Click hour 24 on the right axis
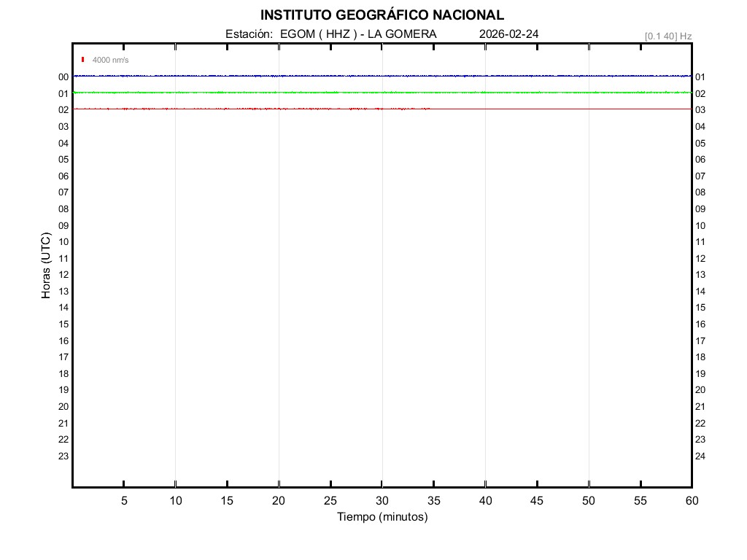Image resolution: width=747 pixels, height=560 pixels. 700,456
